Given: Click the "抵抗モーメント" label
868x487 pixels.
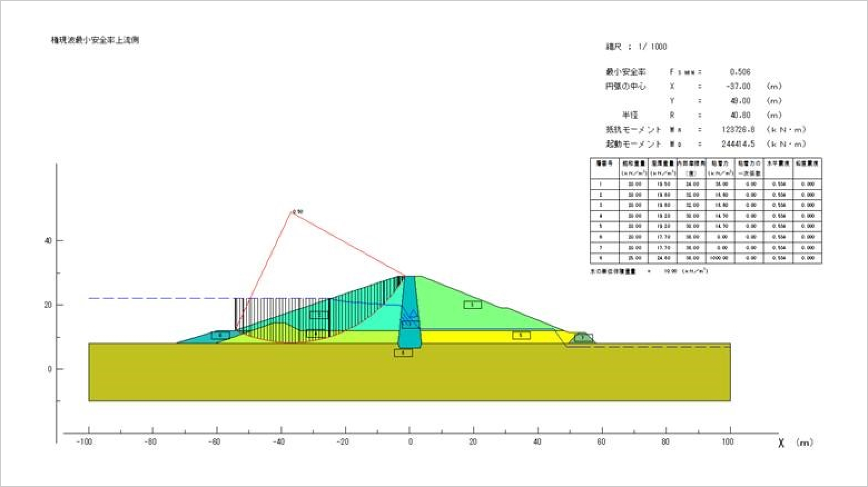Looking at the screenshot, I should click(633, 130).
